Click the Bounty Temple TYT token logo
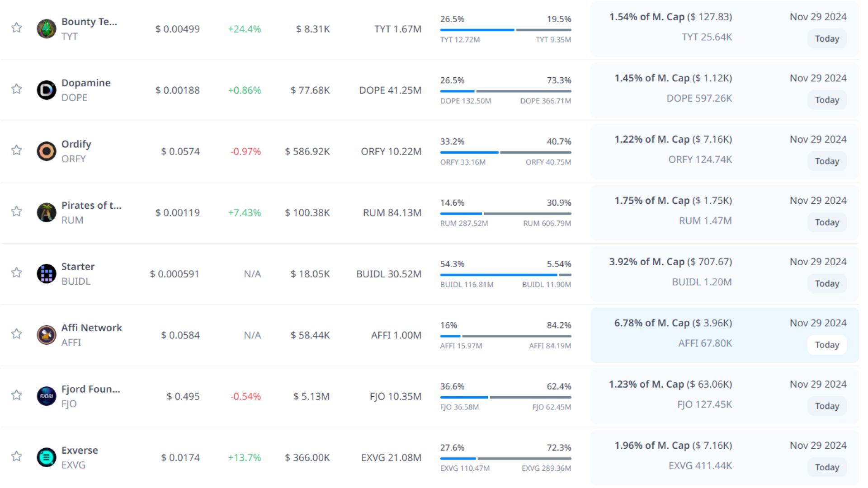 (46, 29)
